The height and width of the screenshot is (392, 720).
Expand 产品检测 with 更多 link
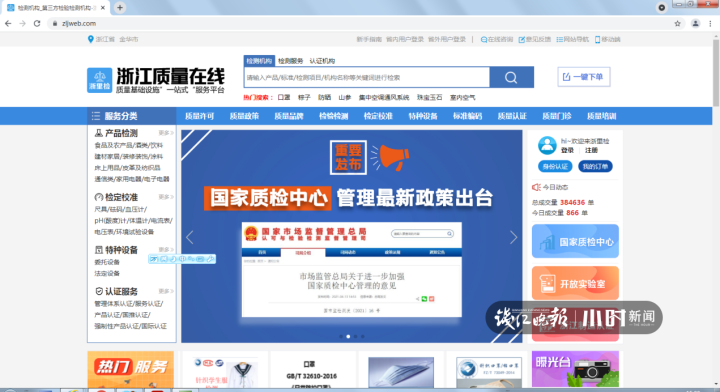[x=166, y=133]
